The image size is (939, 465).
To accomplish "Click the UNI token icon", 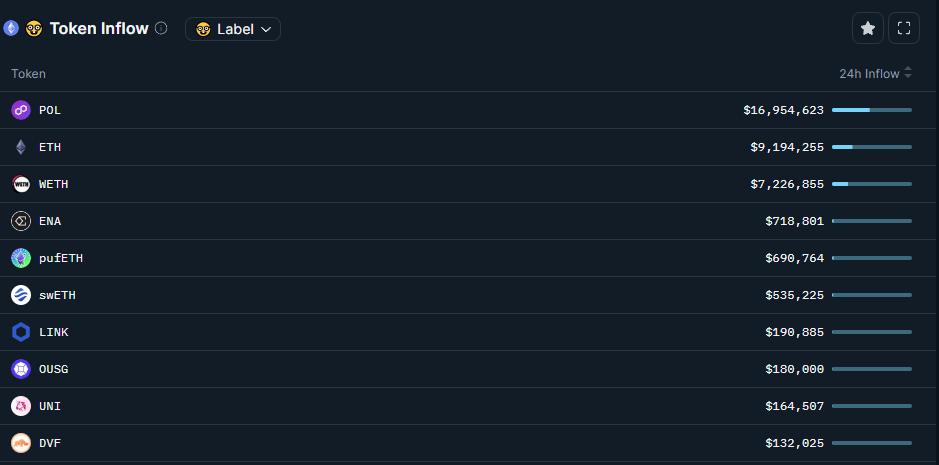I will coord(21,406).
